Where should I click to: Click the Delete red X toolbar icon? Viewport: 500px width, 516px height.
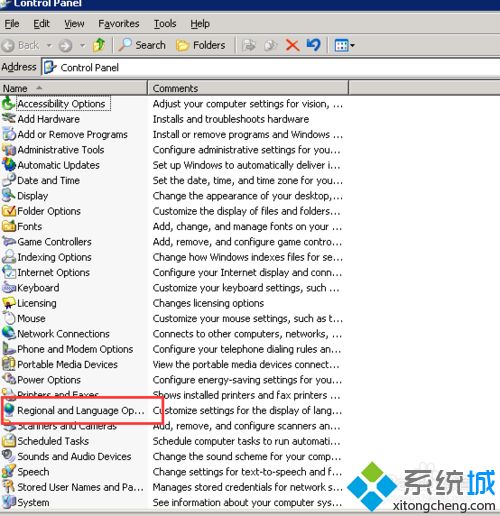coord(292,45)
